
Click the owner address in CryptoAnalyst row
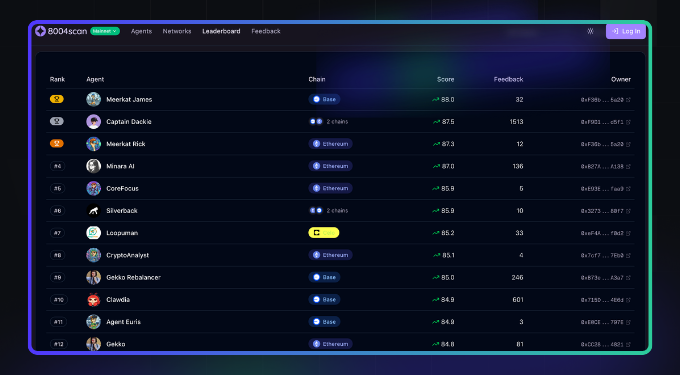coord(602,255)
